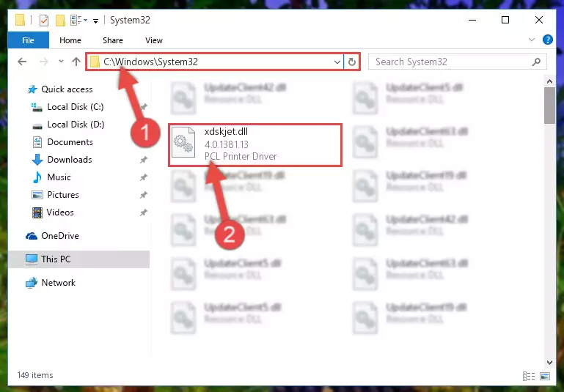Go forward using the Forward arrow
This screenshot has height=392, width=564.
(43, 62)
